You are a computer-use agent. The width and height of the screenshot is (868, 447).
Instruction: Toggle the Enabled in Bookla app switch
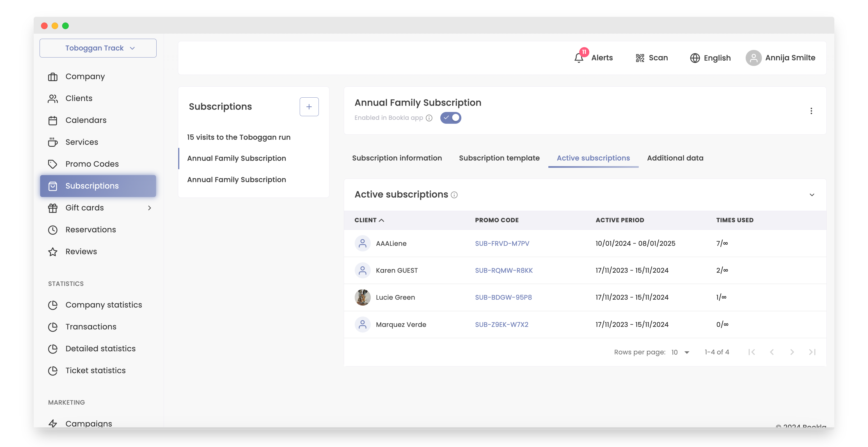point(450,118)
